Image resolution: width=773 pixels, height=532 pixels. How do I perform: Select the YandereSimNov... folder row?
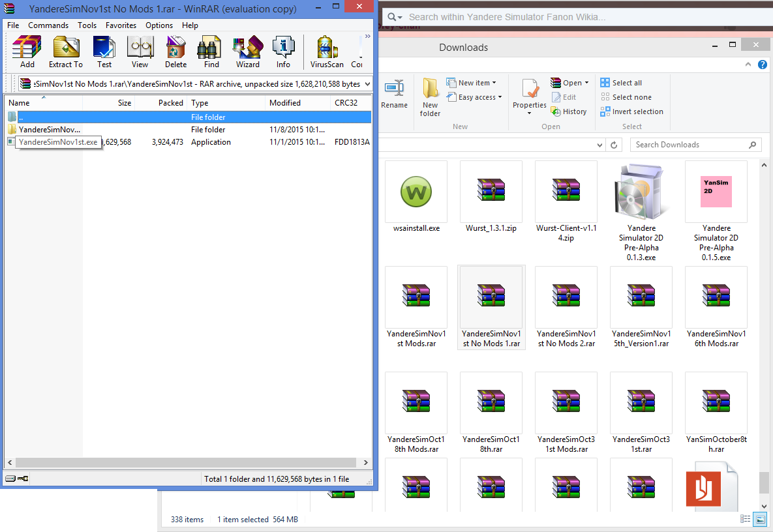pos(189,130)
